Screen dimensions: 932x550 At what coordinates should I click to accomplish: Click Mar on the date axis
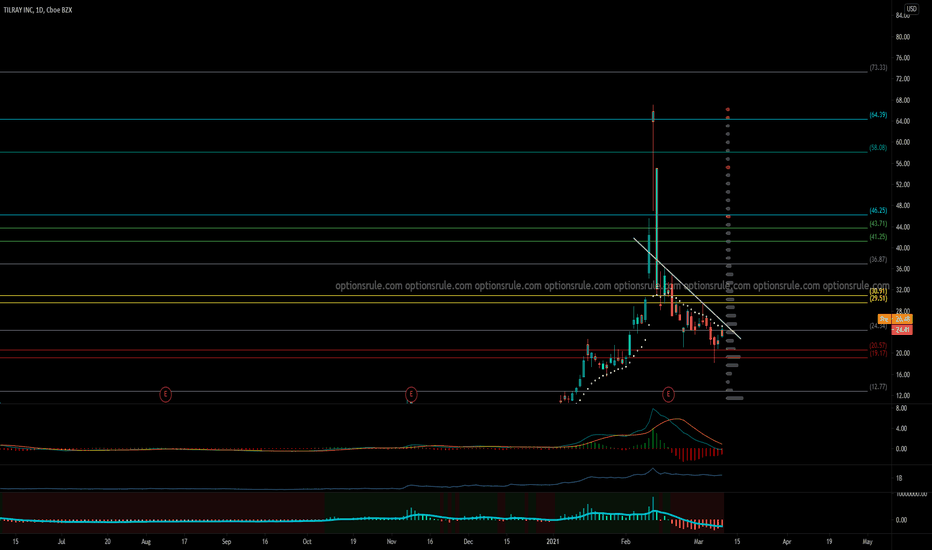pyautogui.click(x=698, y=542)
